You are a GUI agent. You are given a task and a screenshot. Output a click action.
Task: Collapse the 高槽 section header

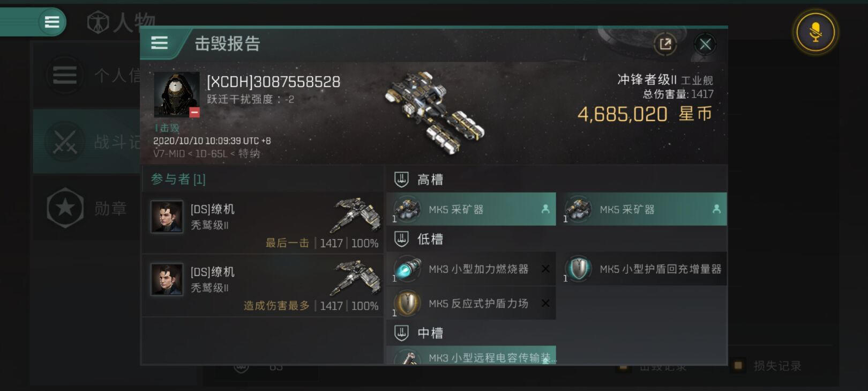point(557,179)
